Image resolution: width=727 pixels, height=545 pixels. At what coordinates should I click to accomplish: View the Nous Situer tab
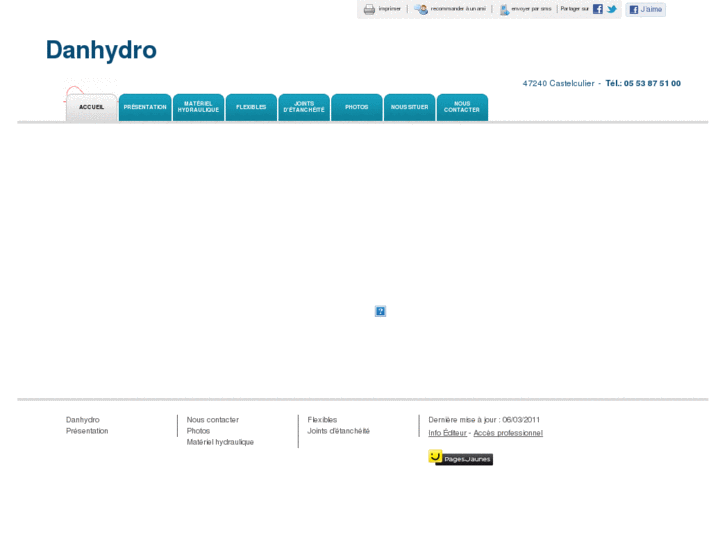coord(409,107)
